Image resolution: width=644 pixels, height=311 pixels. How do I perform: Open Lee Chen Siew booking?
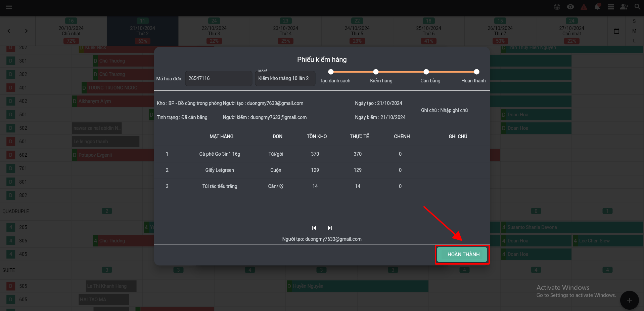(x=608, y=241)
